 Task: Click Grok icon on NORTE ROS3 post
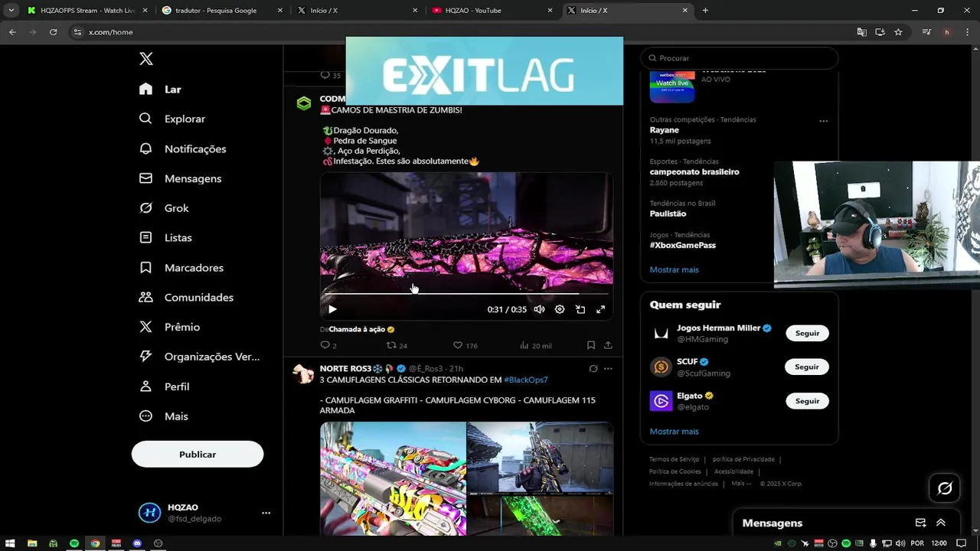[x=593, y=369]
